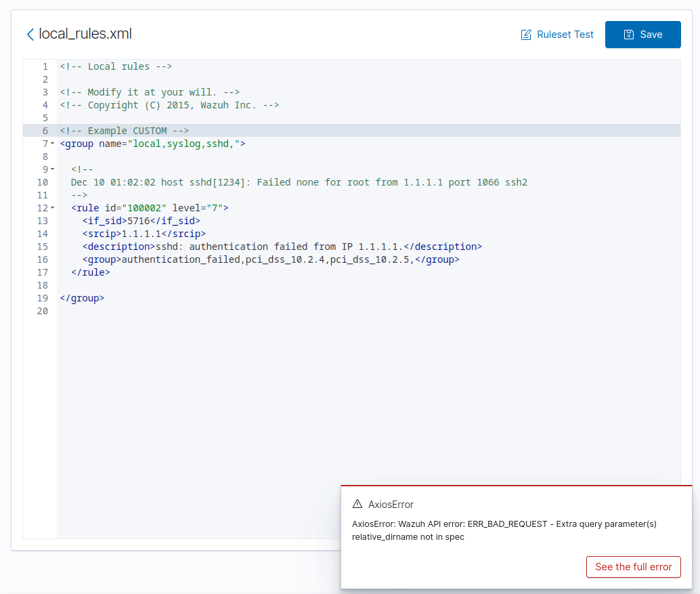This screenshot has height=594, width=700.
Task: Click the AxiosError toast title
Action: (389, 503)
